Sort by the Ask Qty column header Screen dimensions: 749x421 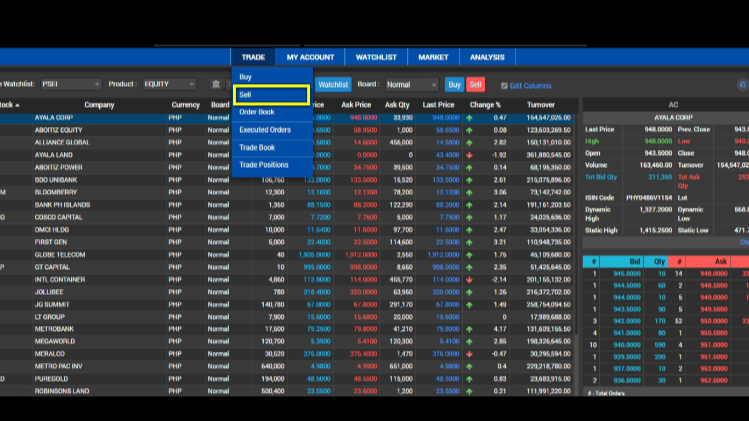tap(397, 105)
